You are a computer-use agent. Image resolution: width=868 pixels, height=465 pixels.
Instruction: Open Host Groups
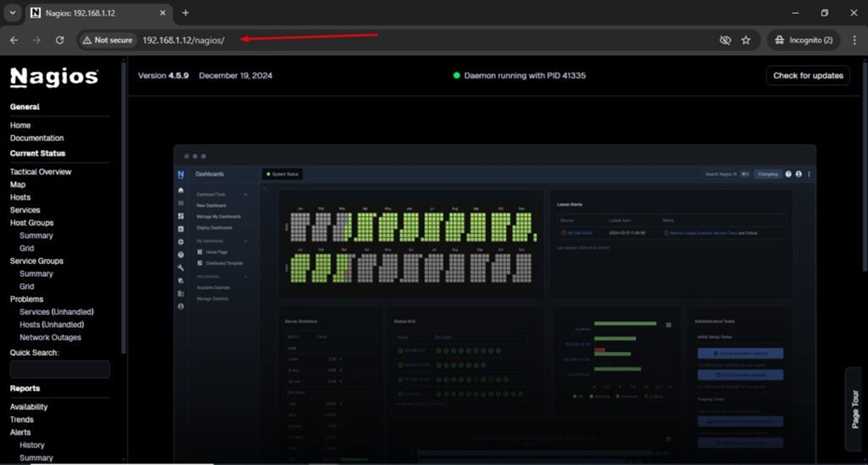32,223
